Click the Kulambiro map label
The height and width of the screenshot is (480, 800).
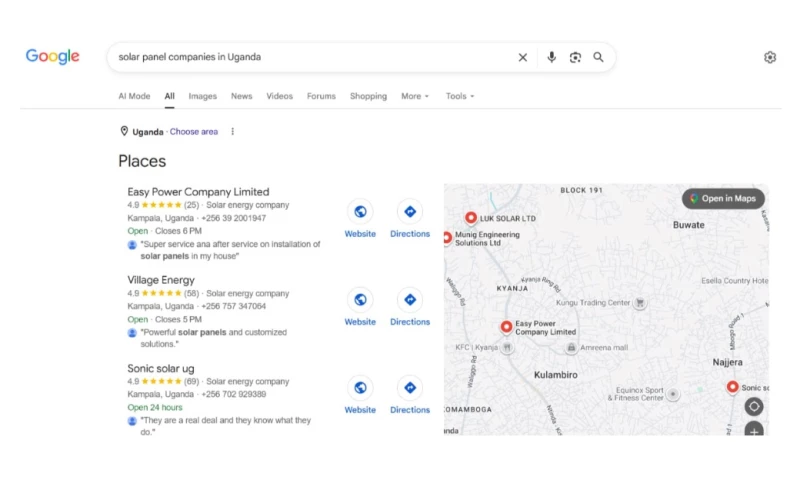556,375
